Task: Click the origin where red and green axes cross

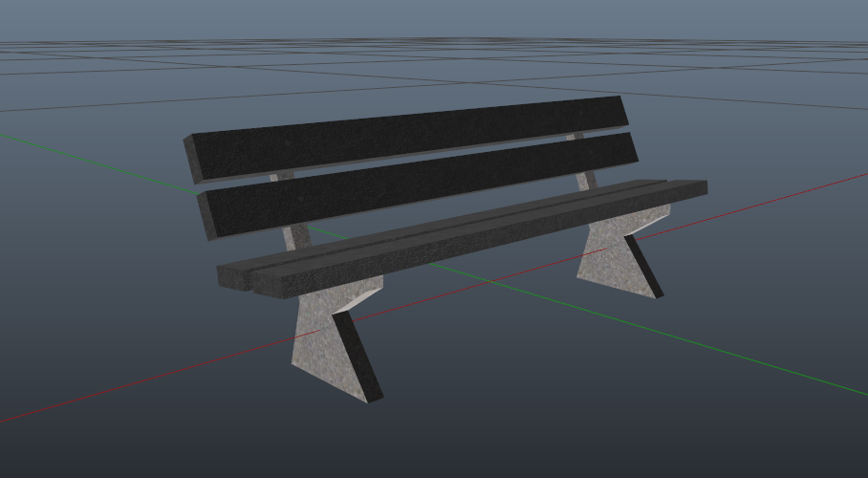Action: [x=489, y=282]
